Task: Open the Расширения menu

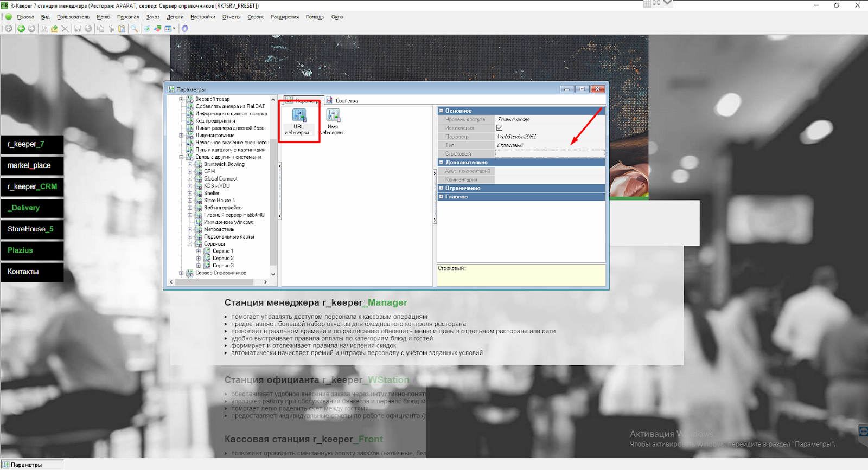Action: pos(285,17)
